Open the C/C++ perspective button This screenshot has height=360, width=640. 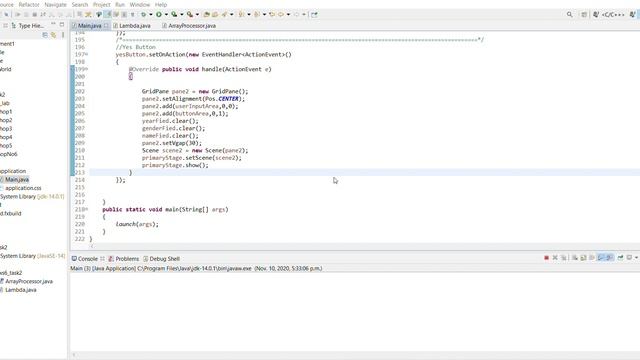click(x=610, y=14)
